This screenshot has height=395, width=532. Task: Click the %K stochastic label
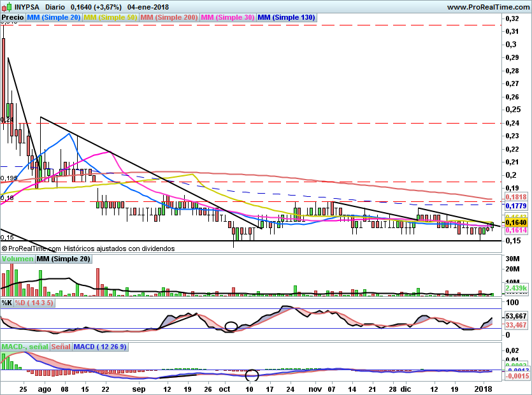tap(7, 303)
